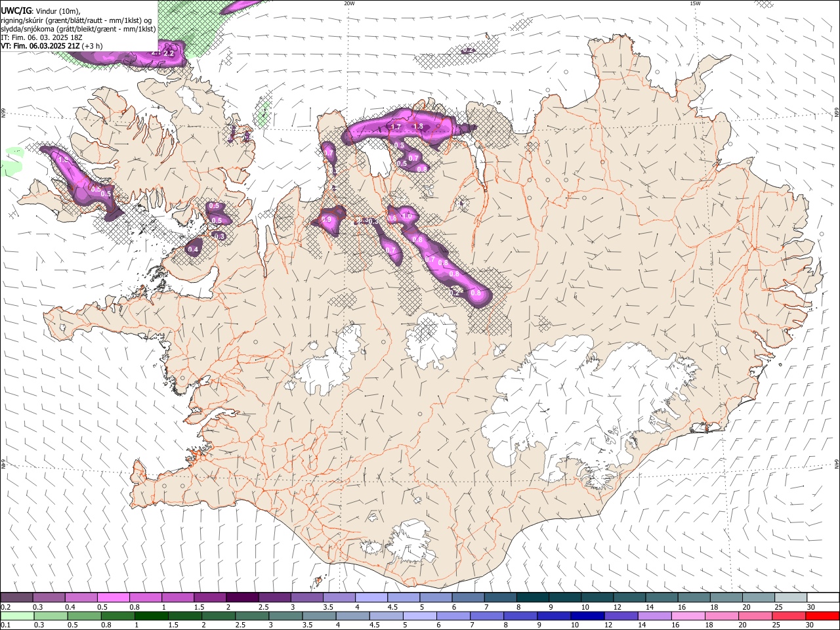The height and width of the screenshot is (630, 840).
Task: Select the 'rigning/skúrir' legend description line
Action: (x=76, y=20)
